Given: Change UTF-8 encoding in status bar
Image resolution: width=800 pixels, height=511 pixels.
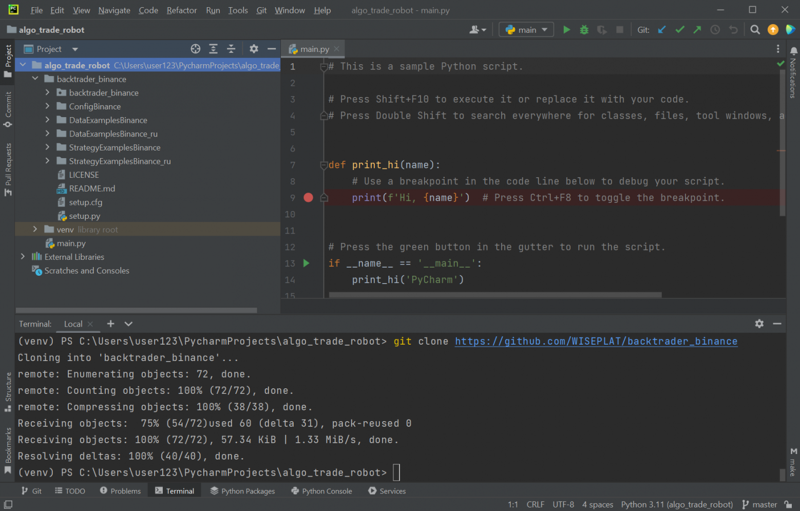Looking at the screenshot, I should (563, 504).
